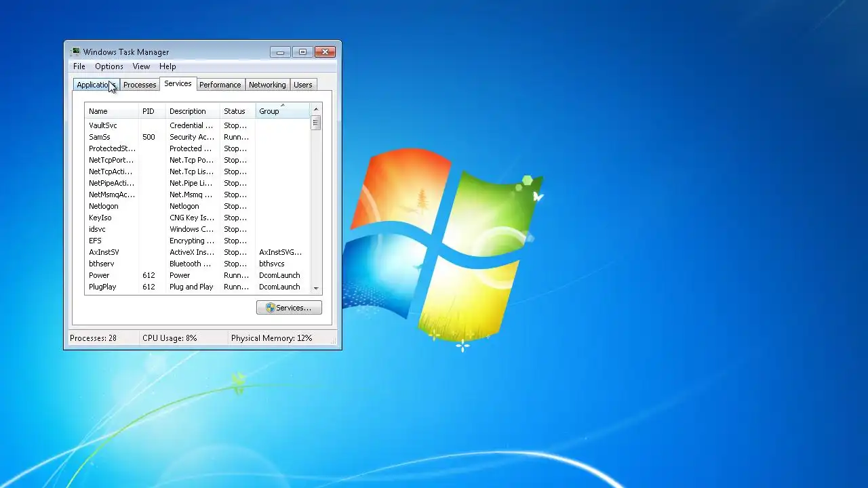Click Processes: 28 in status bar
The image size is (868, 488).
94,338
